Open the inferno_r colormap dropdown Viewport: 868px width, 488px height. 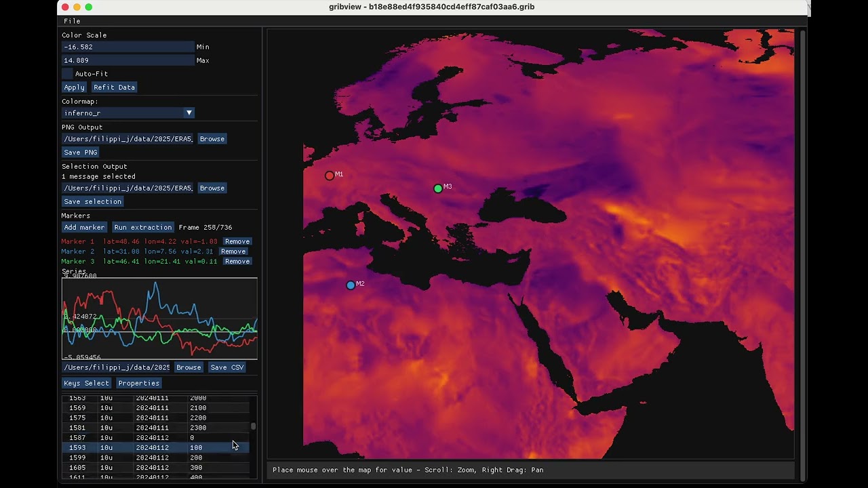(128, 113)
